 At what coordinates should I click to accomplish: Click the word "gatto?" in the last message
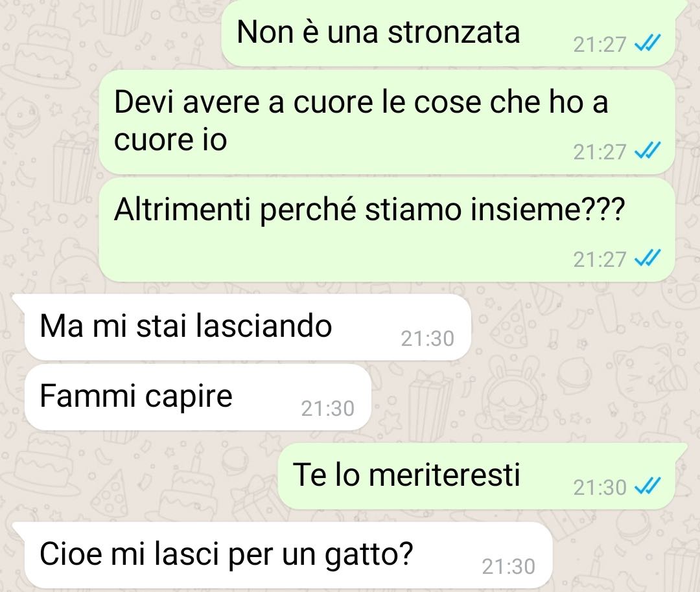tap(369, 556)
